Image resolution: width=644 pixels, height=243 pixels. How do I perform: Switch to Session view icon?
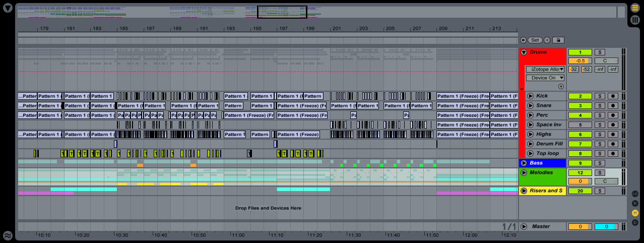635,19
